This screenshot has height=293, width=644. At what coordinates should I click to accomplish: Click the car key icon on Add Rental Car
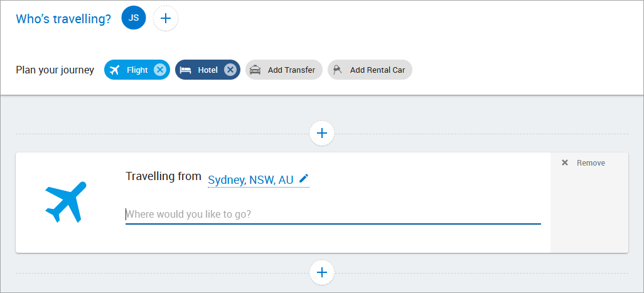click(x=338, y=70)
